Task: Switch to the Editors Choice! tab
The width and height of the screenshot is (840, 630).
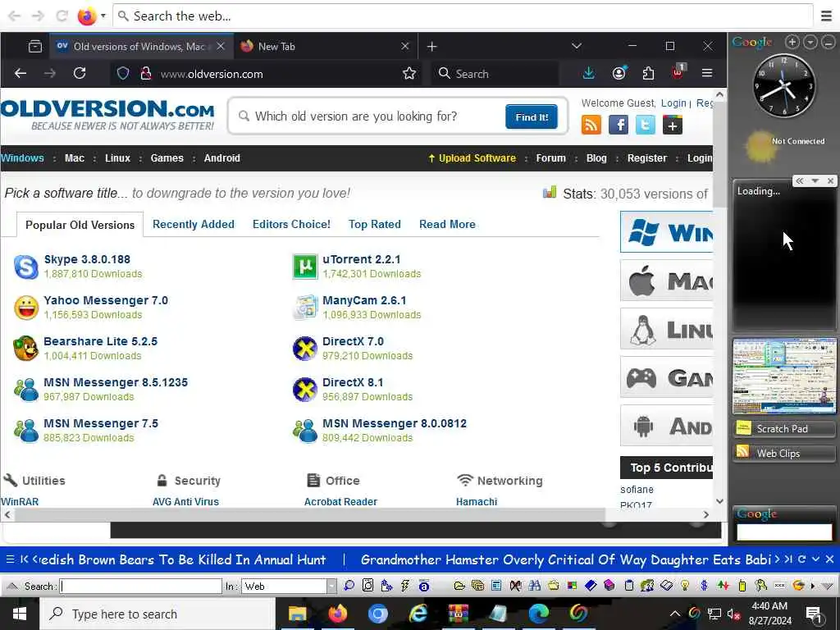Action: tap(291, 224)
